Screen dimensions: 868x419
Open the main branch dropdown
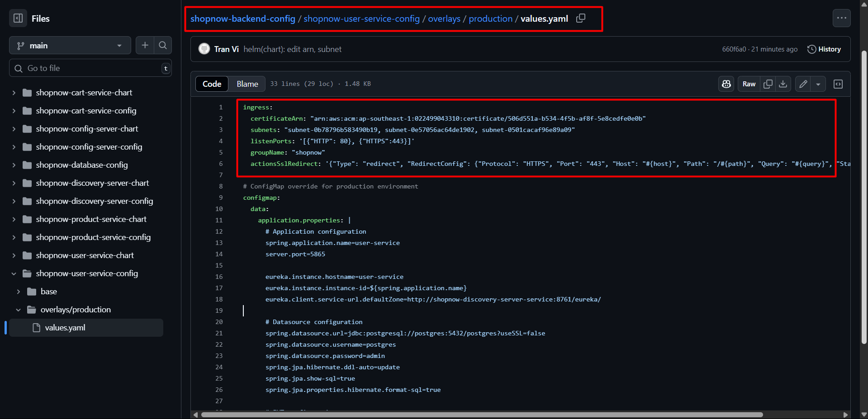pyautogui.click(x=70, y=46)
